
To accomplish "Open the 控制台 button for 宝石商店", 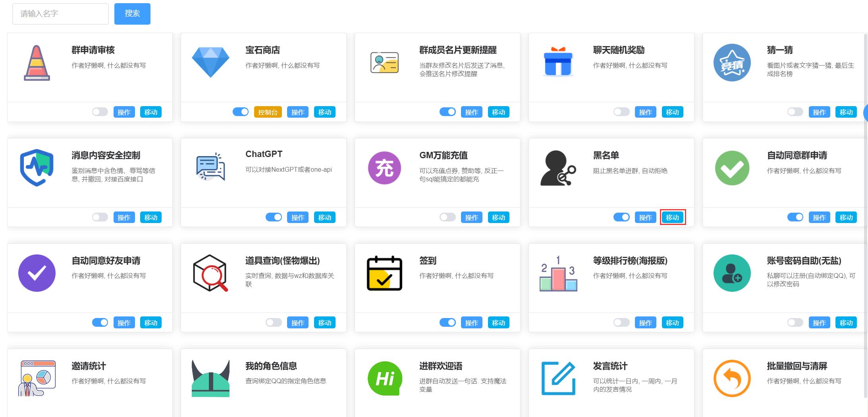I will pyautogui.click(x=268, y=112).
